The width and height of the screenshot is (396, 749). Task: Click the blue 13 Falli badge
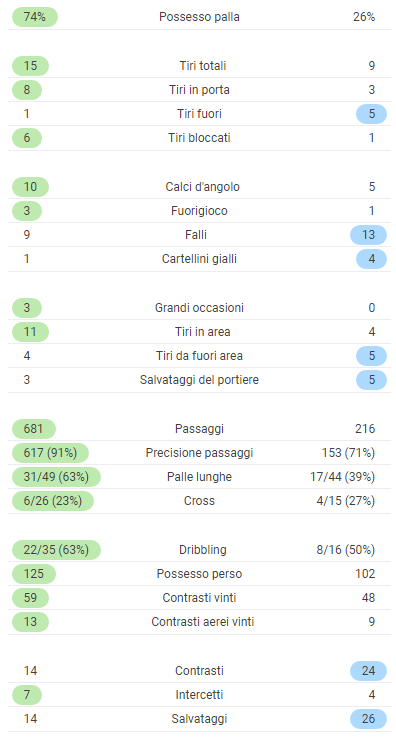click(x=368, y=235)
